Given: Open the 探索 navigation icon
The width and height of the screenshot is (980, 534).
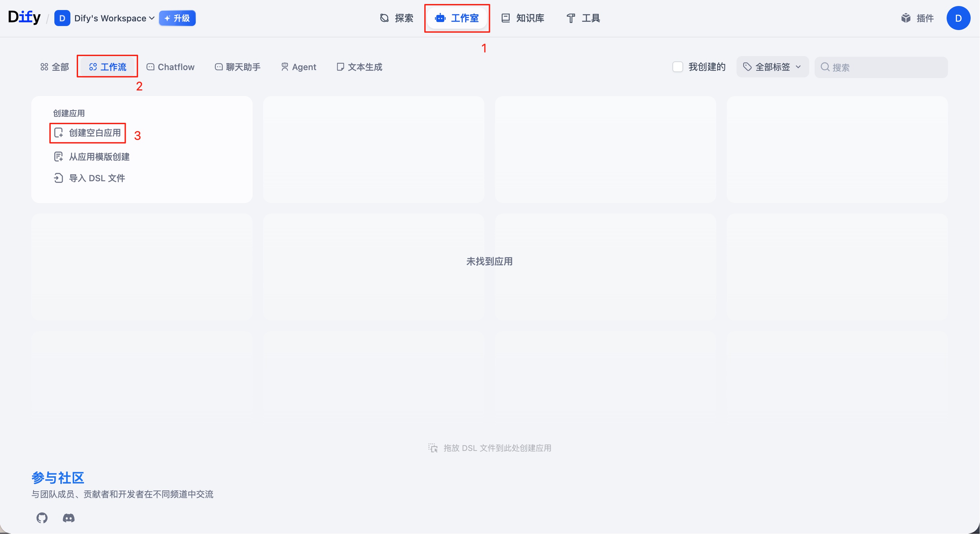Looking at the screenshot, I should pos(384,18).
